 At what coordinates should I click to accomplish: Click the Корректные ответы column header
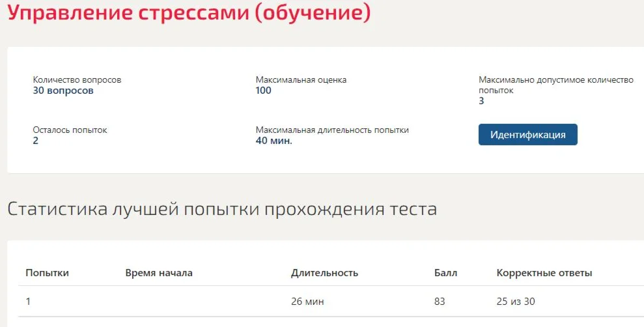pos(544,273)
